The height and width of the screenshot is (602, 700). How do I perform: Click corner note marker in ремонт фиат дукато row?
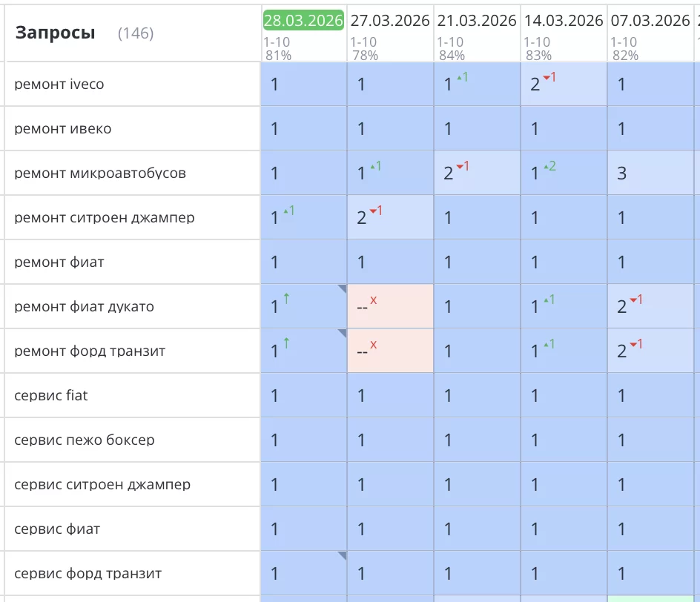tap(343, 288)
